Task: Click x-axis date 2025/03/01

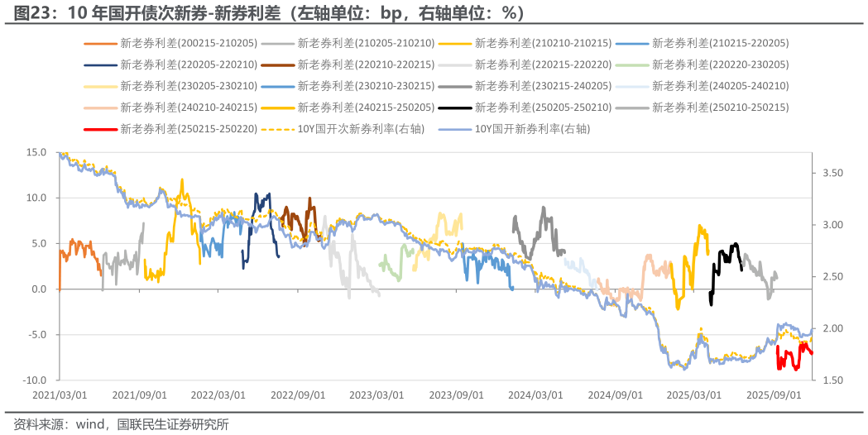Action: pos(694,395)
